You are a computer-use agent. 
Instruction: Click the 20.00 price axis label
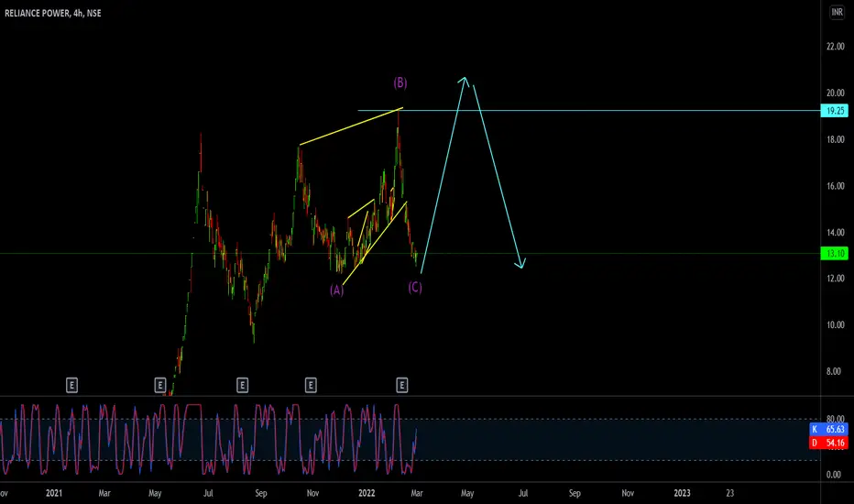click(x=836, y=93)
